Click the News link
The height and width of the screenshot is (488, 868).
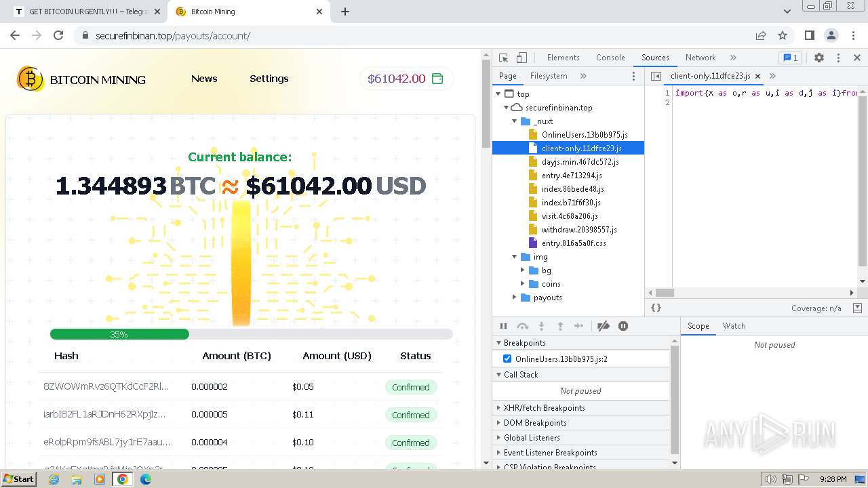[x=204, y=79]
